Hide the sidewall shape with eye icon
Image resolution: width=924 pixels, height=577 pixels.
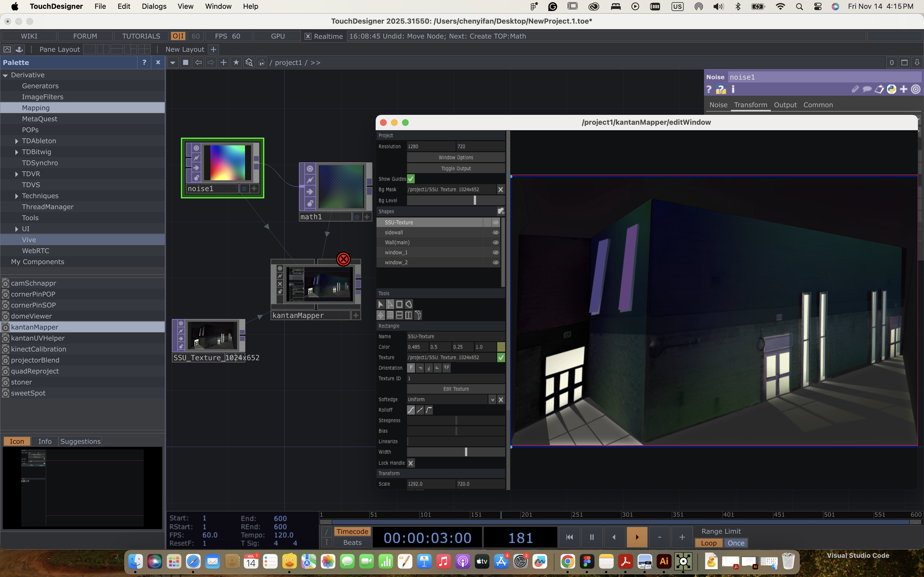pos(495,232)
